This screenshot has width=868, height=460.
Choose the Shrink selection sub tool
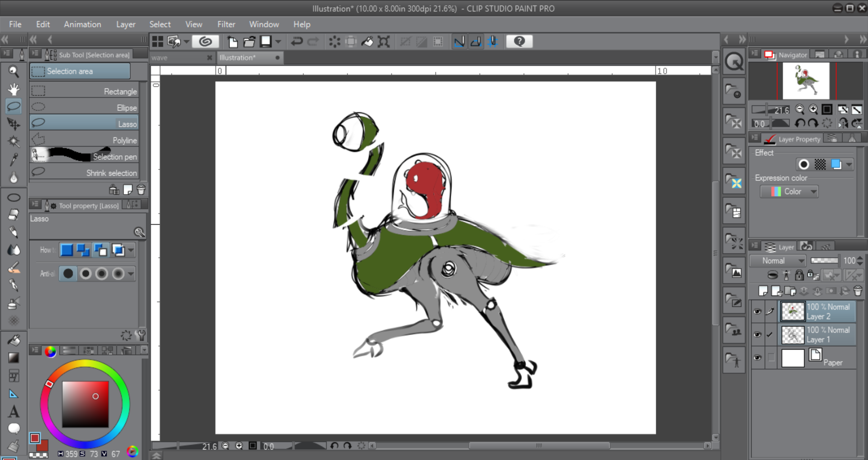84,173
